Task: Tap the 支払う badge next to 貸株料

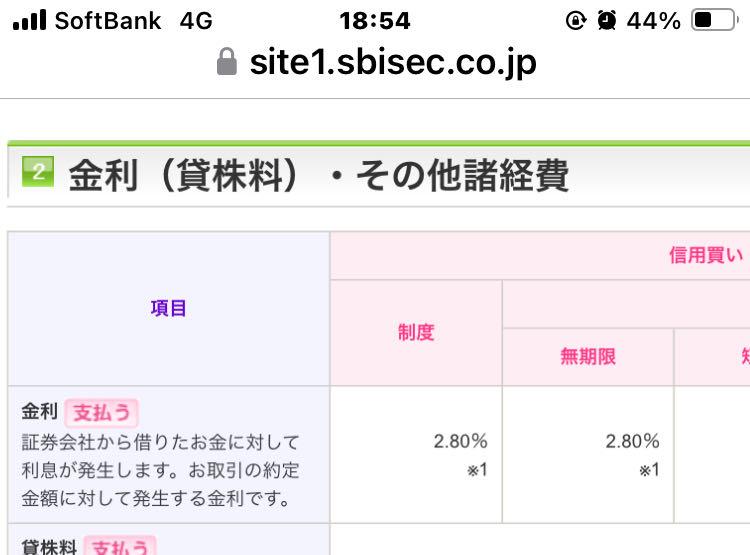Action: (x=119, y=546)
